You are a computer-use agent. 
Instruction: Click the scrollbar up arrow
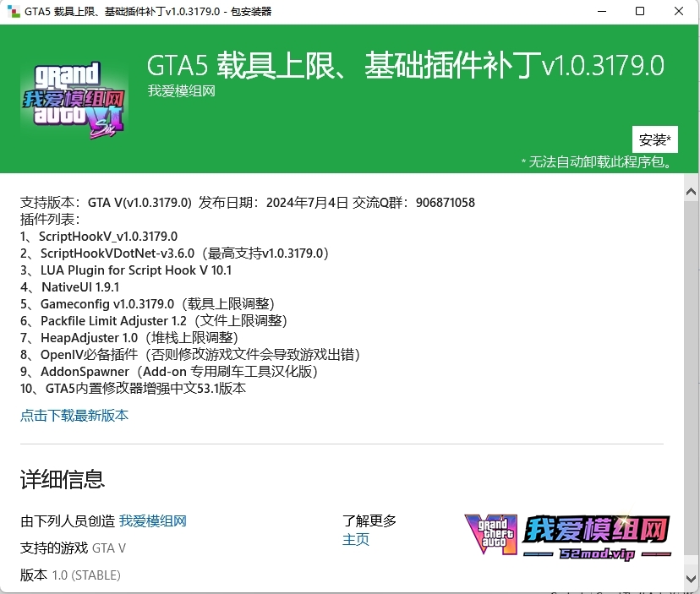[x=691, y=192]
